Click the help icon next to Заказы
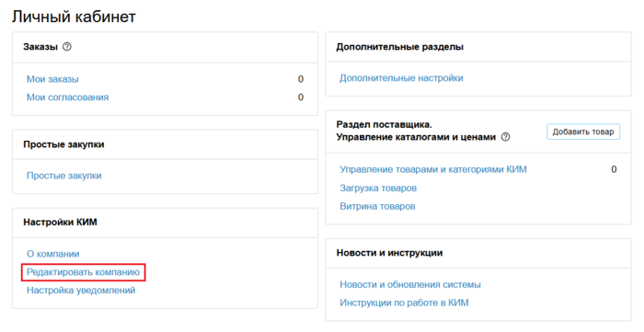Screen dimensions: 644x332 (x=66, y=47)
